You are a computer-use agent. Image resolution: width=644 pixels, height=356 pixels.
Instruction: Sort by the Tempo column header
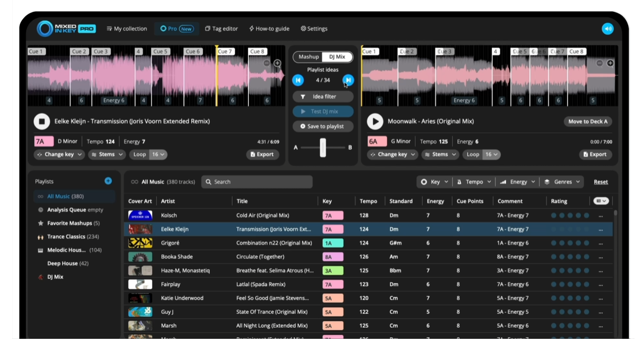(x=368, y=201)
